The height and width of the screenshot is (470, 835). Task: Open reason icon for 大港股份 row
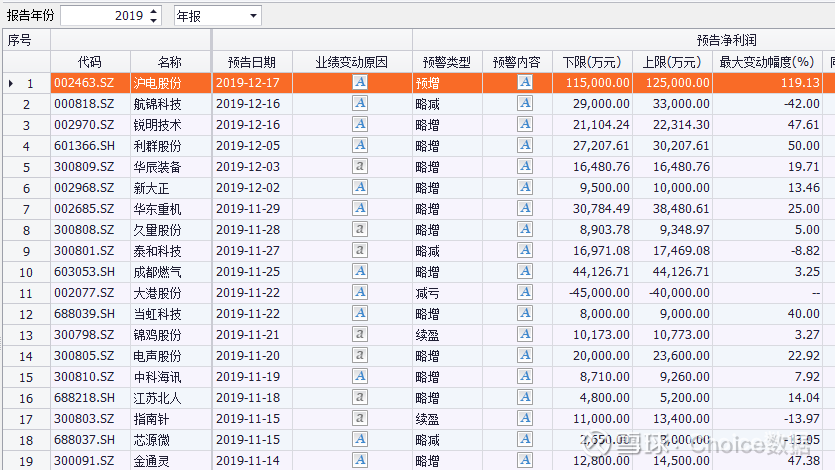coord(360,292)
